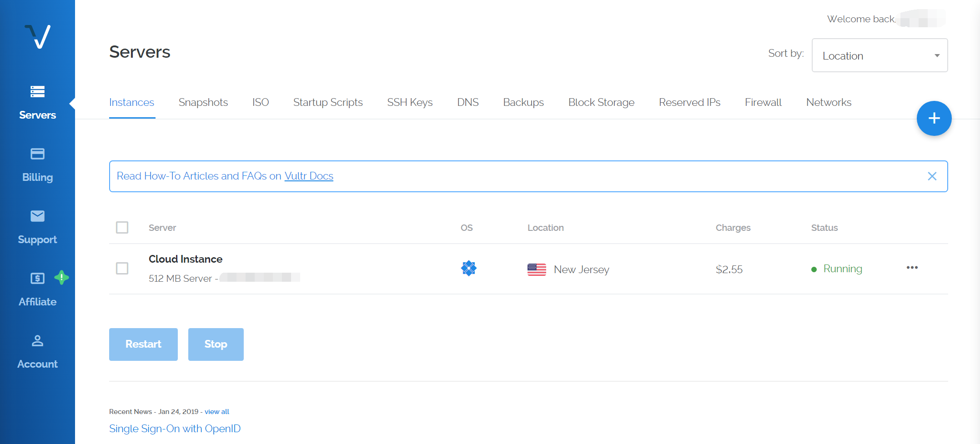Open the Account section in sidebar

click(37, 352)
